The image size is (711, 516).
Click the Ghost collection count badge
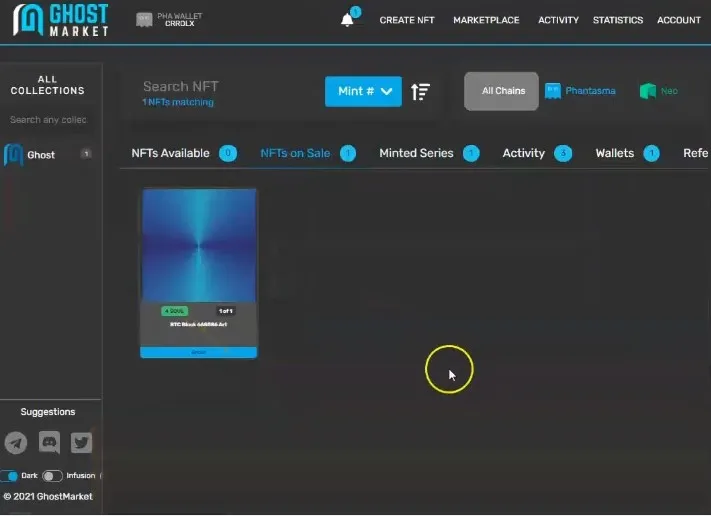pyautogui.click(x=86, y=154)
